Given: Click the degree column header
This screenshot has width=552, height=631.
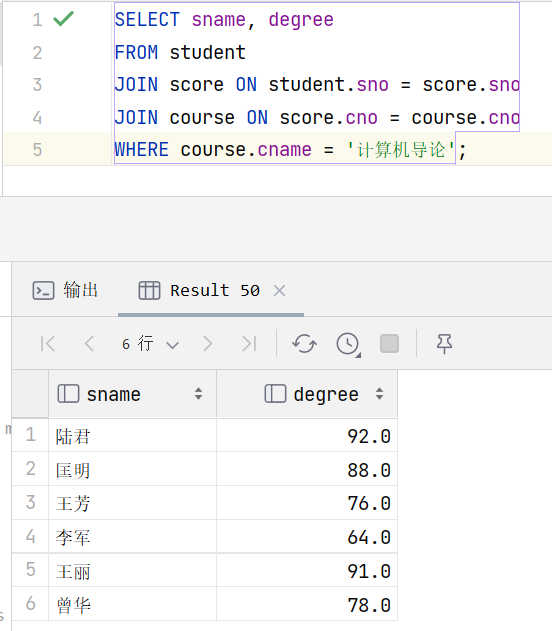Looking at the screenshot, I should [x=307, y=394].
